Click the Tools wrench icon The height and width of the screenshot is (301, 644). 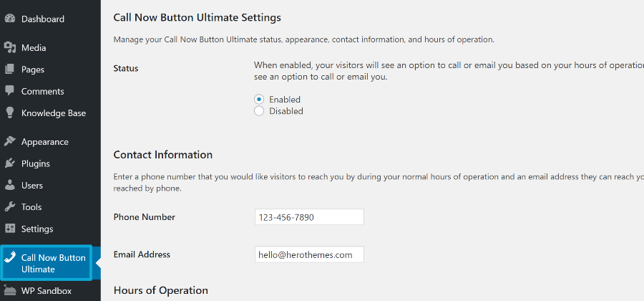point(10,206)
